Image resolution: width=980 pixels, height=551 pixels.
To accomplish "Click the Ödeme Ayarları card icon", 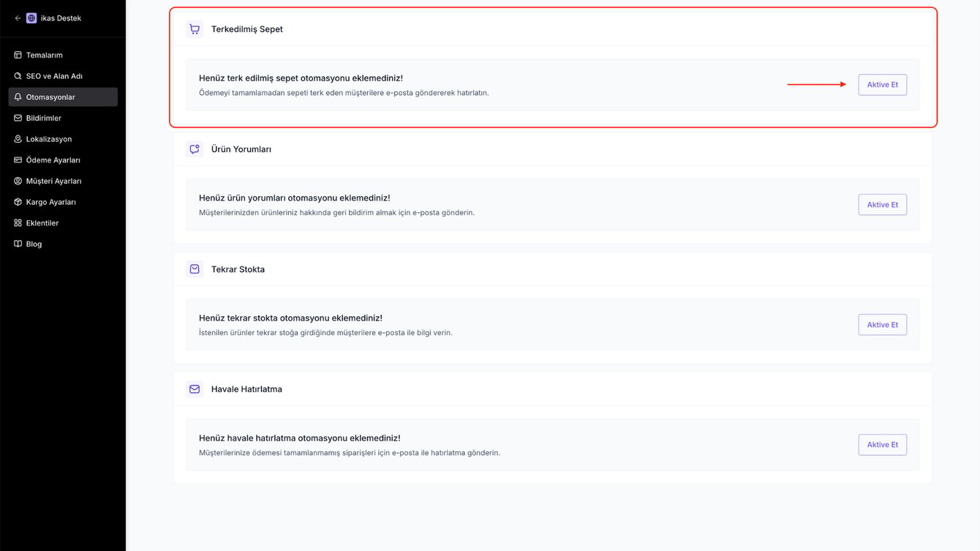I will 18,160.
